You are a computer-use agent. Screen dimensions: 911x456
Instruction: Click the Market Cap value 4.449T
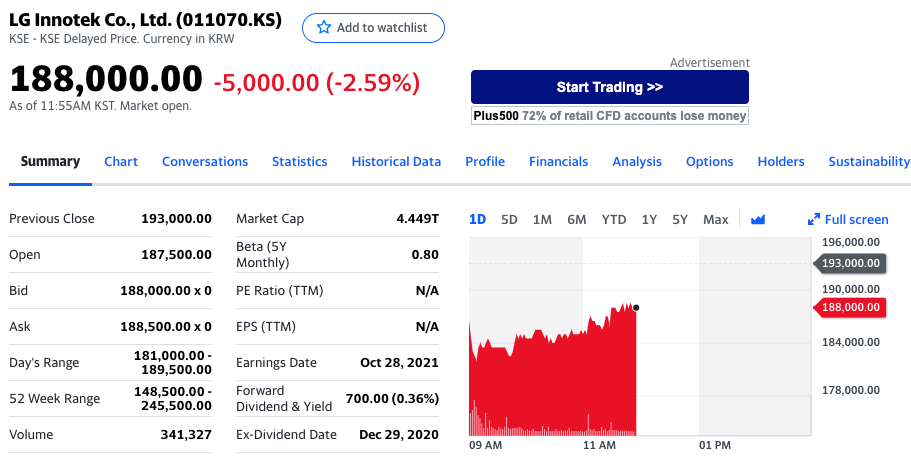pyautogui.click(x=417, y=218)
